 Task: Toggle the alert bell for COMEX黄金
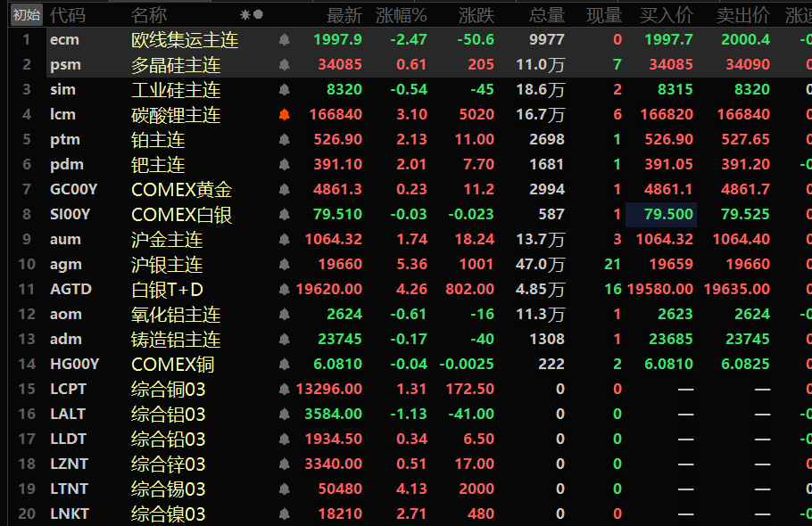click(x=285, y=190)
